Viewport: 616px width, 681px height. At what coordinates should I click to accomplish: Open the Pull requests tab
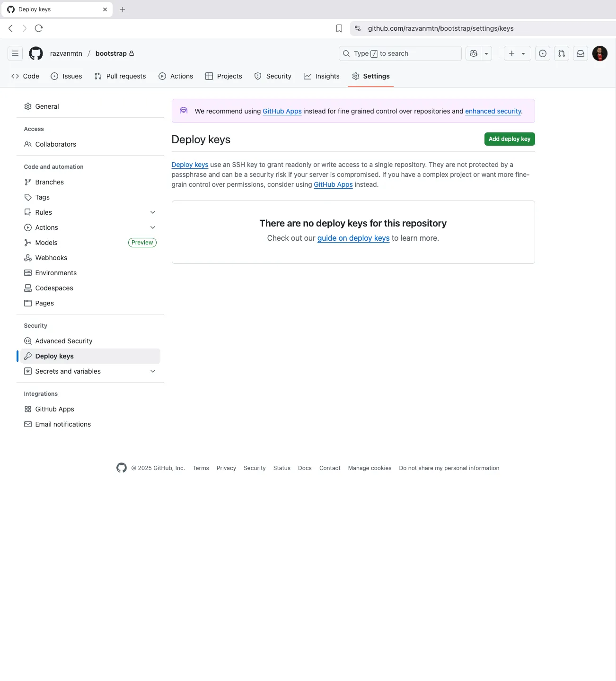120,76
